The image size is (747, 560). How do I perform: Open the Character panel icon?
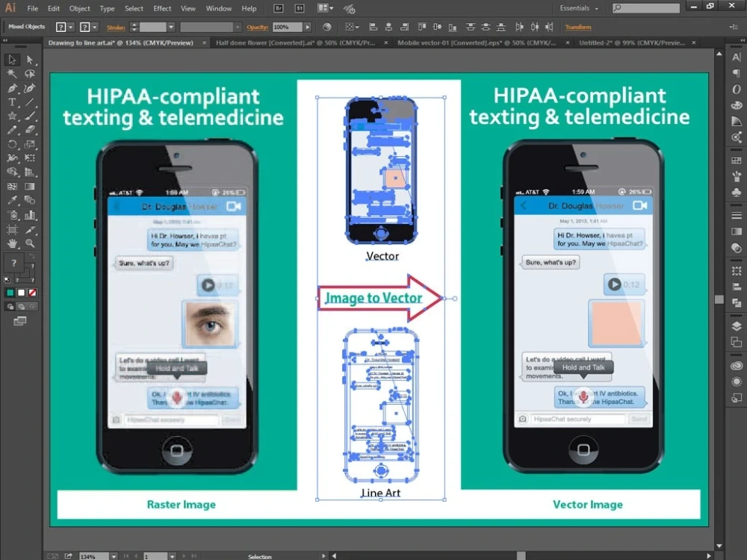coord(737,57)
